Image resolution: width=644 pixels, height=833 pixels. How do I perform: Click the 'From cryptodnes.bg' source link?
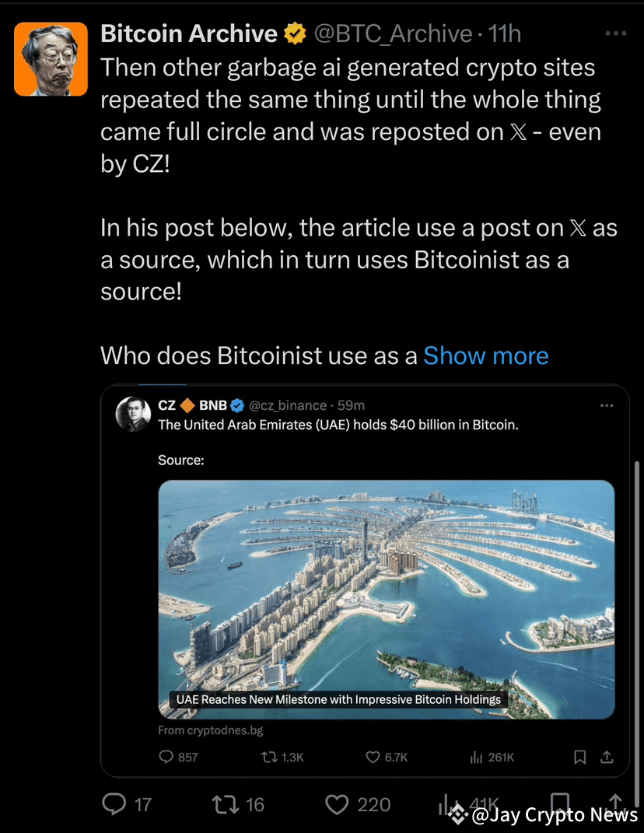click(x=211, y=730)
